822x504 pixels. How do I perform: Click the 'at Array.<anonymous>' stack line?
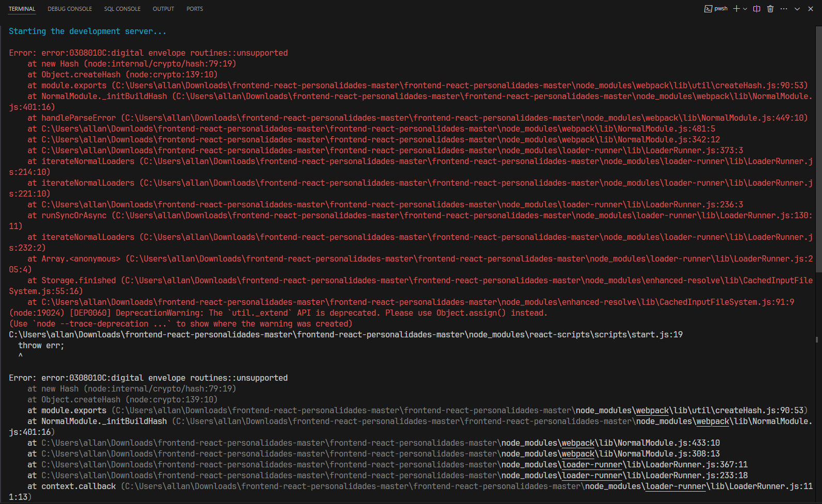410,264
